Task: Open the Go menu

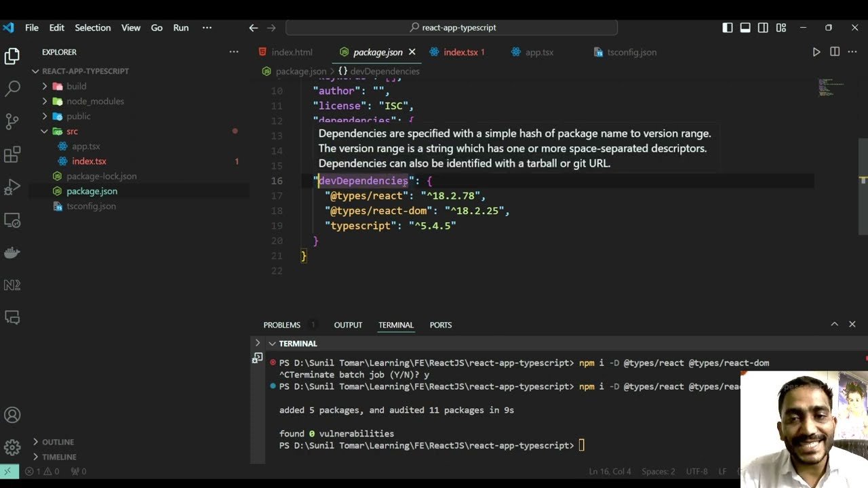Action: point(157,28)
